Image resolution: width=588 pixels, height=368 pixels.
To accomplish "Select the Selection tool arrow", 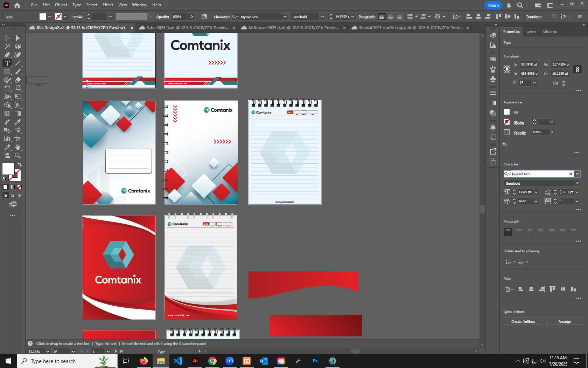I will point(7,38).
